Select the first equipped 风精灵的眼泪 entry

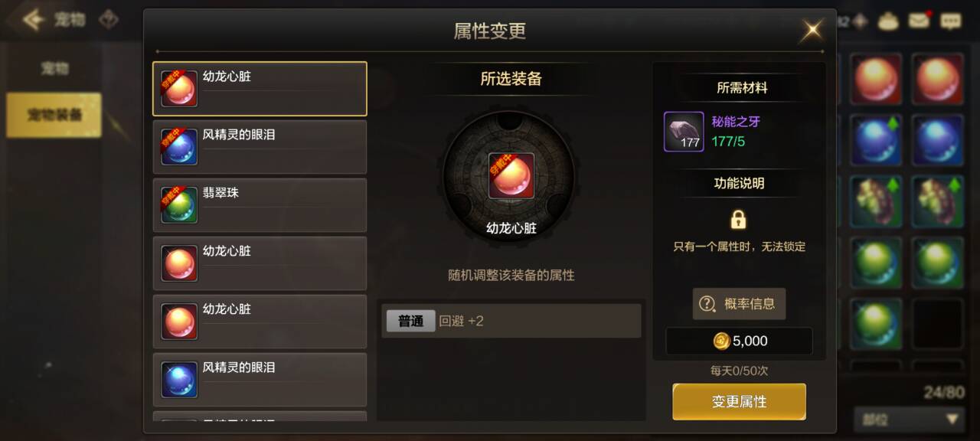pos(260,147)
